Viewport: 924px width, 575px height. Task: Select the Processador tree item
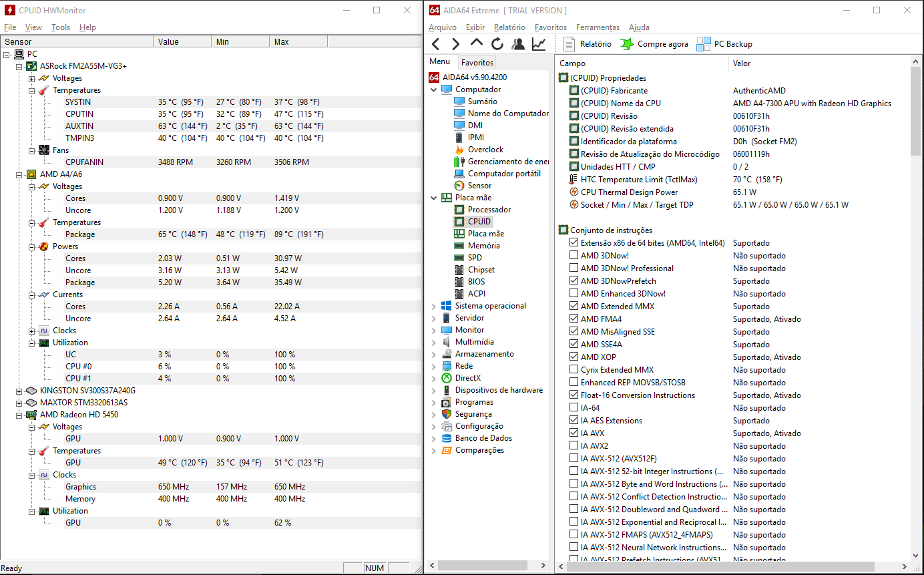[489, 210]
